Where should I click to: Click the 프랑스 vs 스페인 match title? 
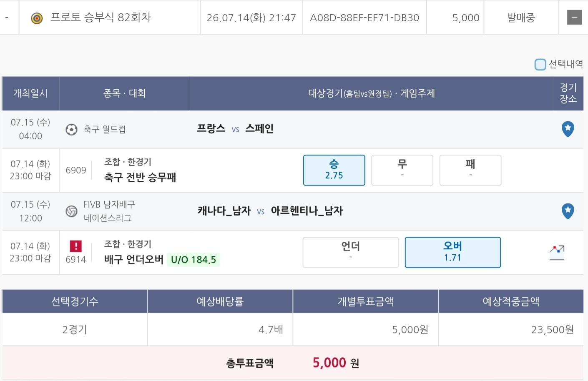tap(235, 129)
